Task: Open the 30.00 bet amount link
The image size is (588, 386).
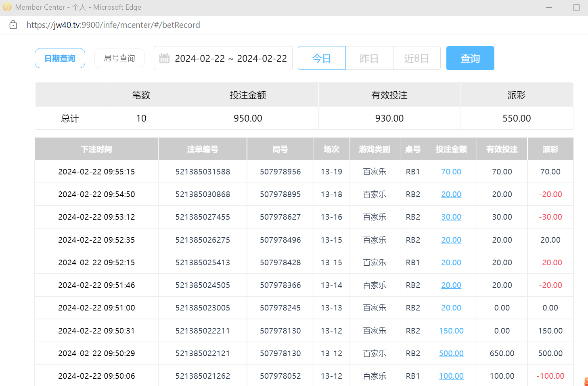Action: [451, 217]
